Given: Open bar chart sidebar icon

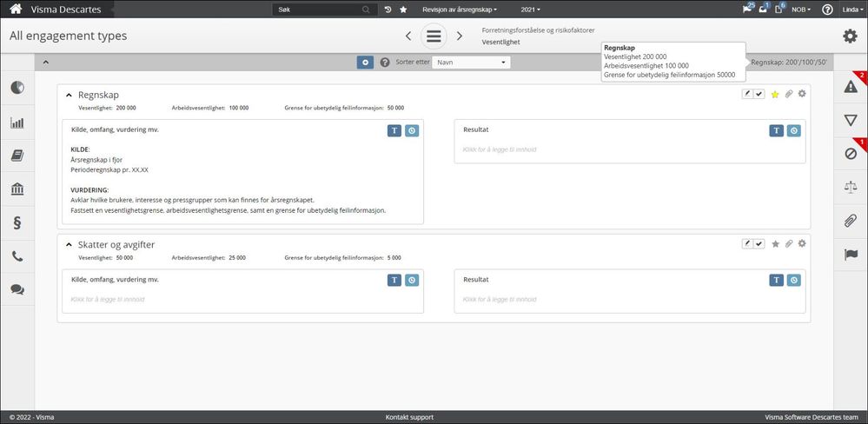Looking at the screenshot, I should [x=17, y=123].
